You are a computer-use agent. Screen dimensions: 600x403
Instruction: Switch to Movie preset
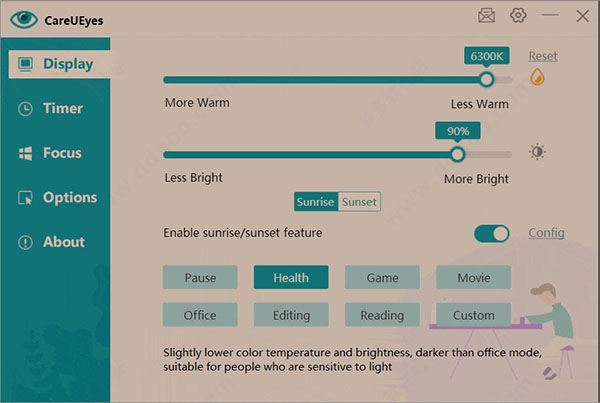473,277
